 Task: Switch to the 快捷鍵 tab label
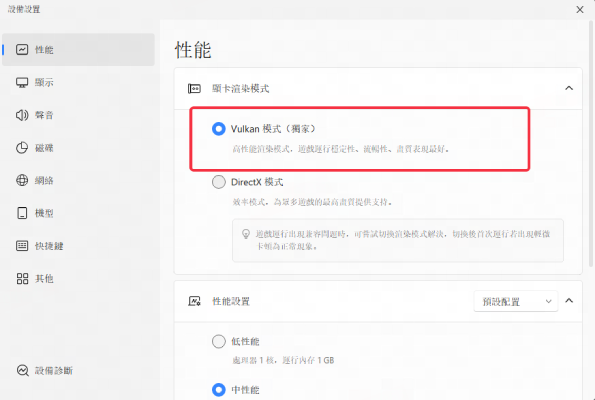point(49,246)
